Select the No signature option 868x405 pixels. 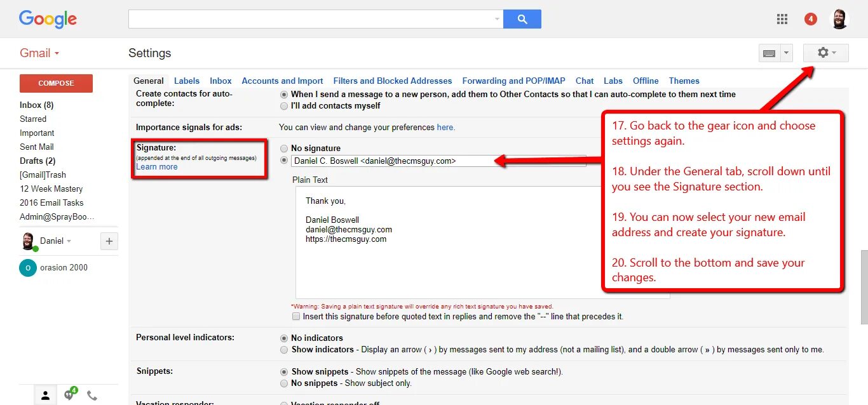284,149
